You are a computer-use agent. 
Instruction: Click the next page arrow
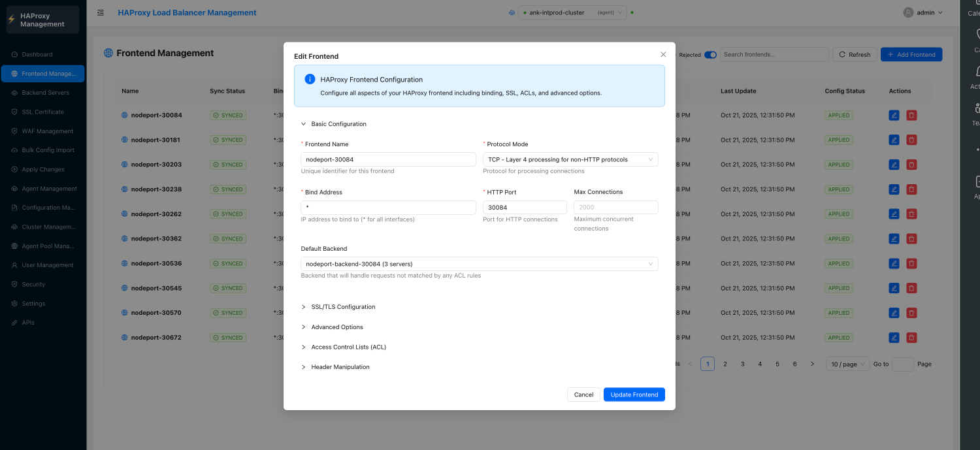coord(812,364)
